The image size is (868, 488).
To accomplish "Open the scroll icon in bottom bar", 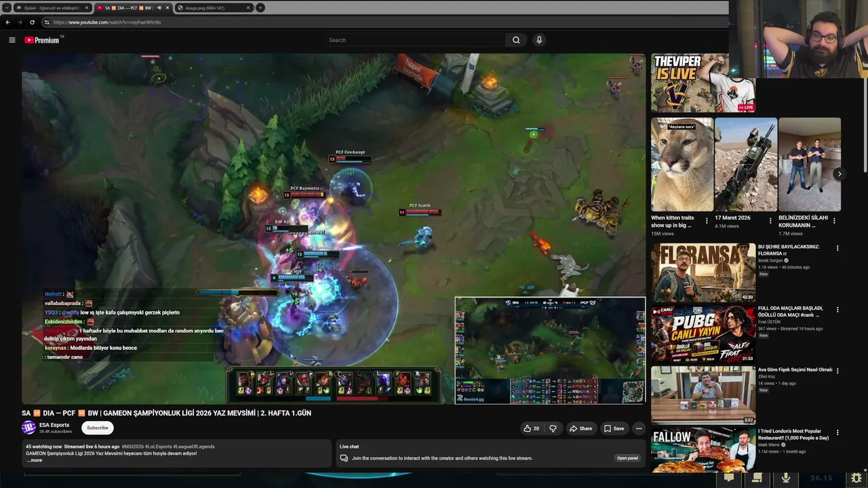I will click(757, 478).
